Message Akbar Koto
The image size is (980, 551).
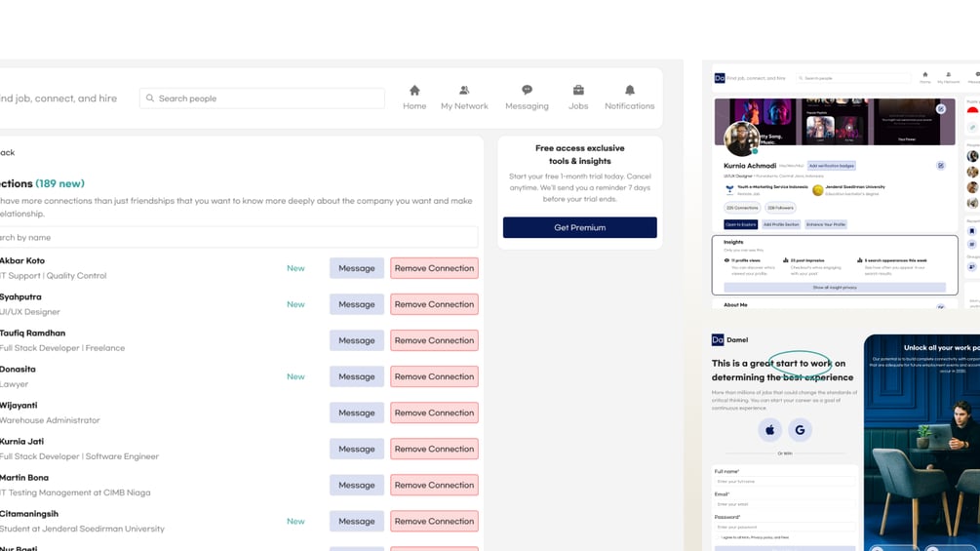(x=356, y=268)
